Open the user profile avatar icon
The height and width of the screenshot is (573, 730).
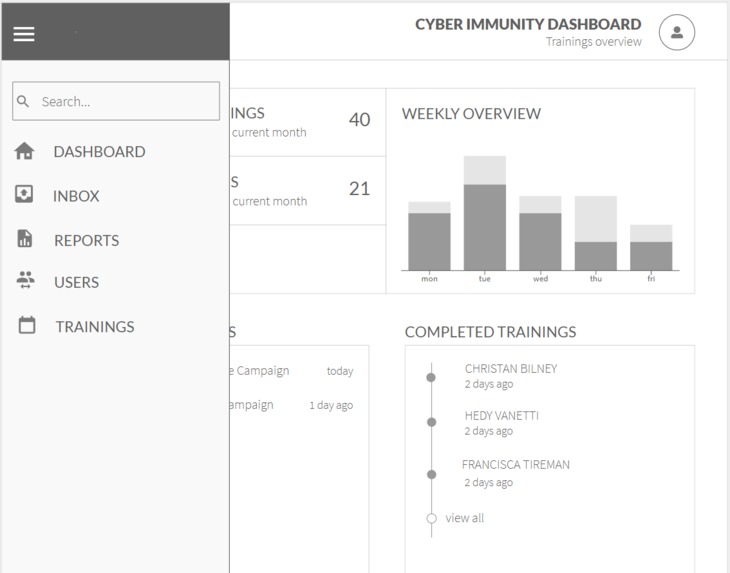point(676,32)
